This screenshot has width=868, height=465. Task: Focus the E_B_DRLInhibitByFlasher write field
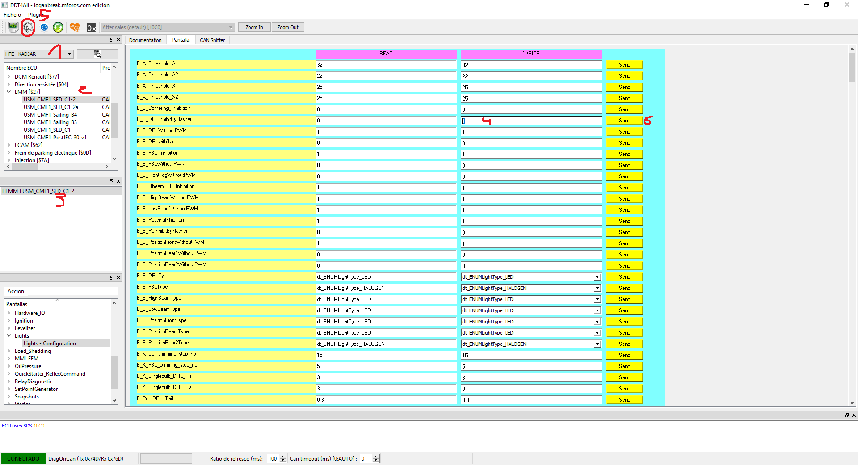tap(531, 121)
